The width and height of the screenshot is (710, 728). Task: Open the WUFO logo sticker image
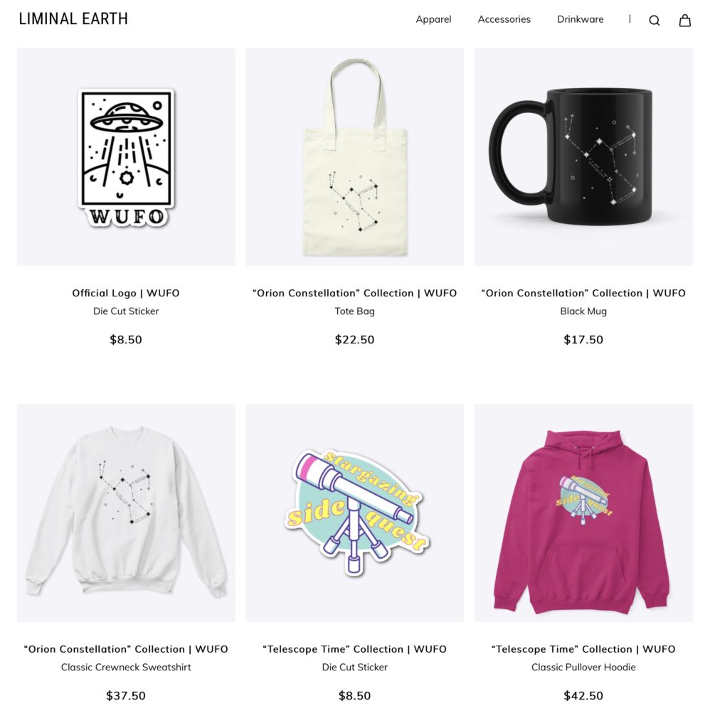pyautogui.click(x=126, y=157)
